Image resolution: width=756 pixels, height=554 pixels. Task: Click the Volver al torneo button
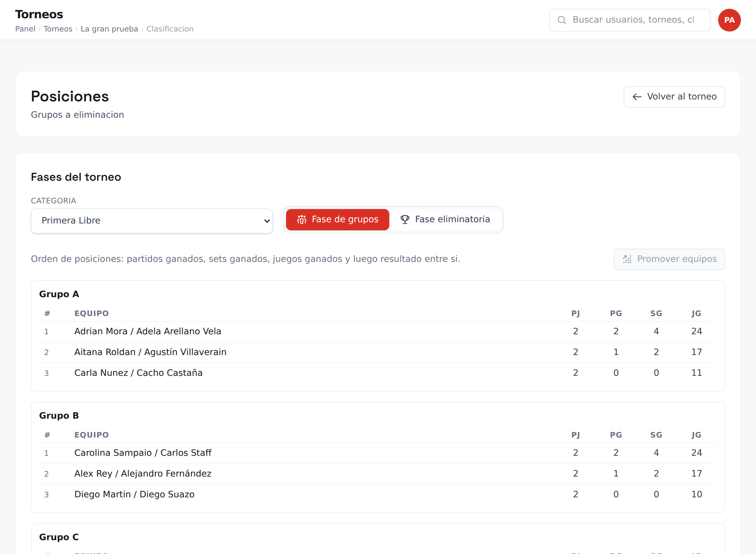(x=674, y=97)
